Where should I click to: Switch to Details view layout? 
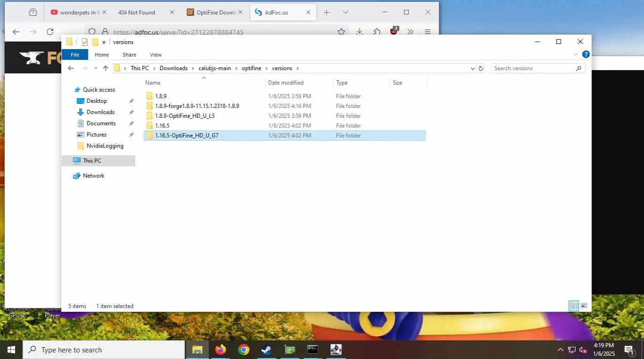[x=573, y=306]
